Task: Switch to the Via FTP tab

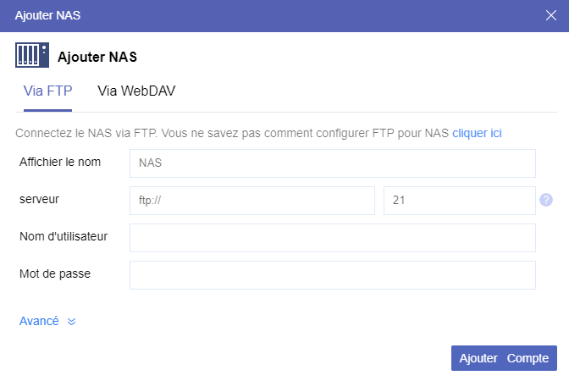Action: point(47,91)
